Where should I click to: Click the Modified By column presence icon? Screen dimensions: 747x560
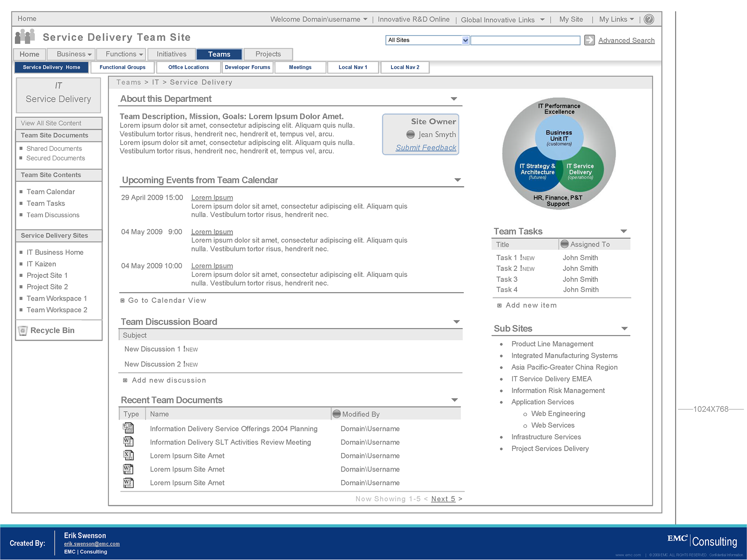337,414
